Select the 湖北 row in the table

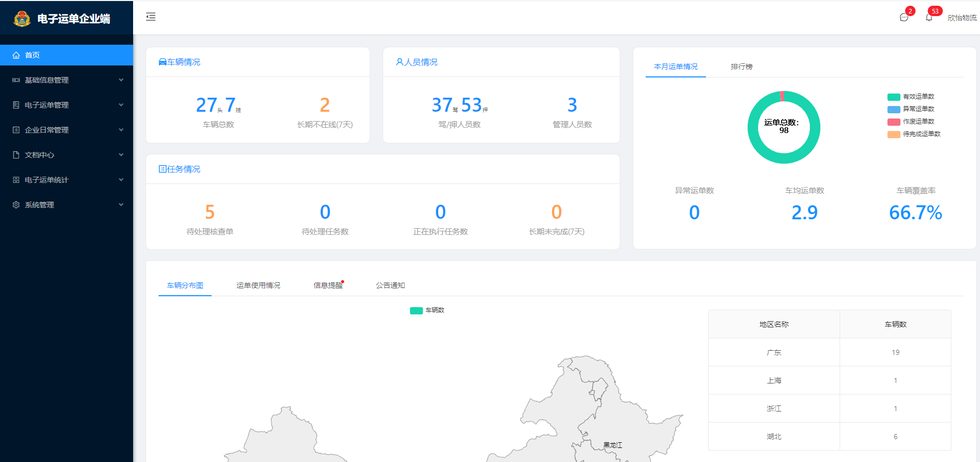829,436
